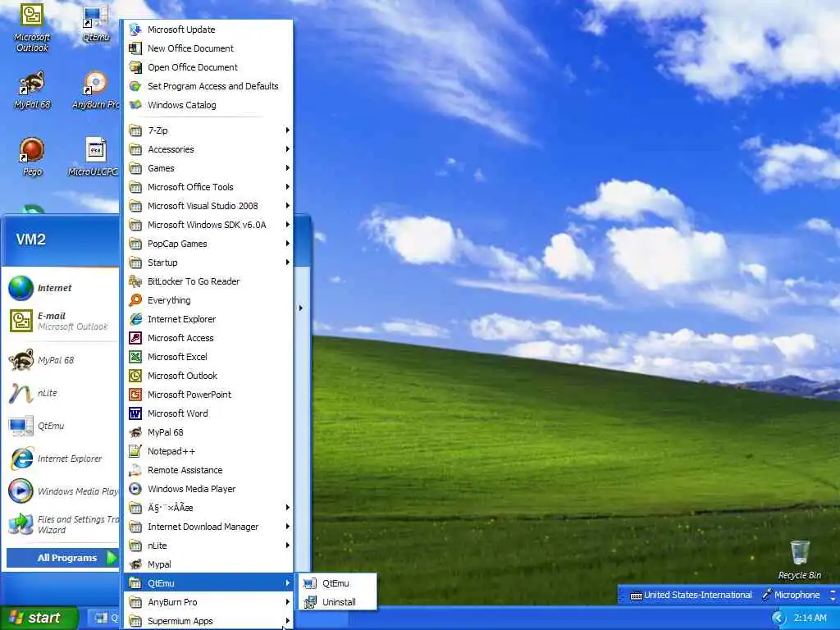Click Internet Explorer icon in Start menu left pane
This screenshot has height=630, width=840.
21,459
